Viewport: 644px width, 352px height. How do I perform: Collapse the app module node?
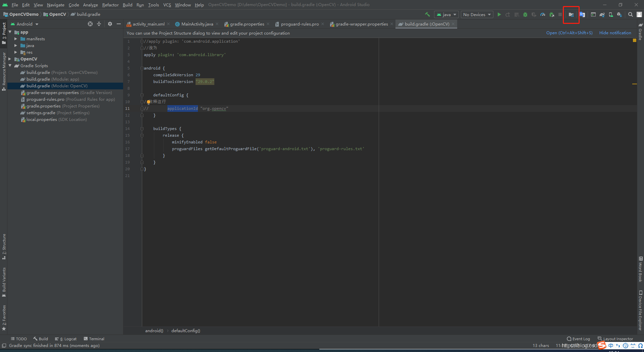10,32
